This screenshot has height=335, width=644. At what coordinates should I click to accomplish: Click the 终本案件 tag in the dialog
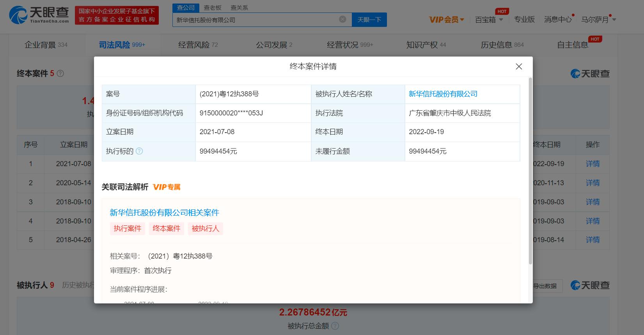[166, 229]
